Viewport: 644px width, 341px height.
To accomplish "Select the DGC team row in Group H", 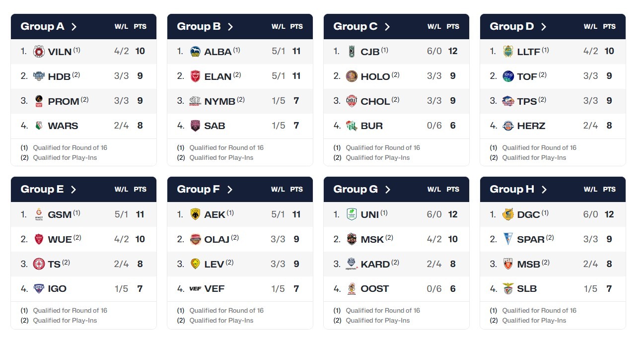I will point(553,214).
